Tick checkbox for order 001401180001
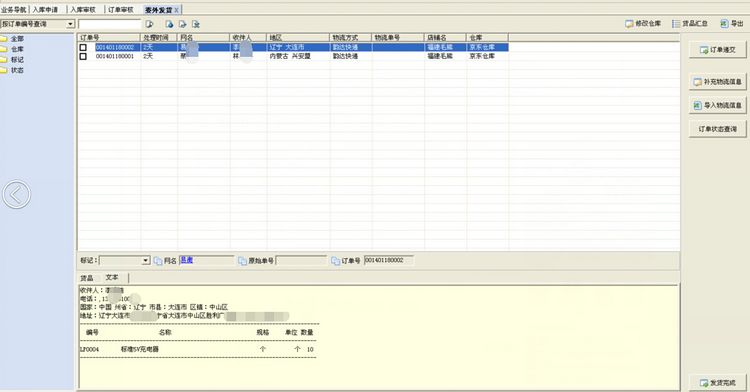 click(83, 56)
